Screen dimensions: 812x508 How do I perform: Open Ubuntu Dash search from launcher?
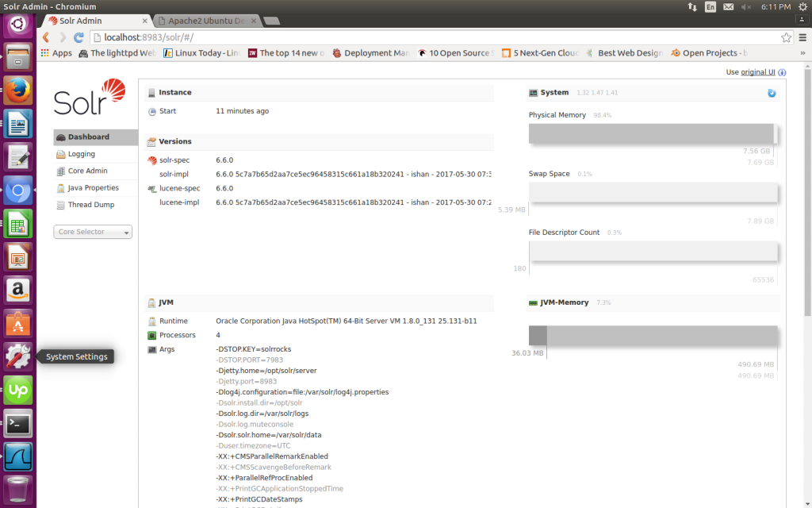click(x=18, y=24)
